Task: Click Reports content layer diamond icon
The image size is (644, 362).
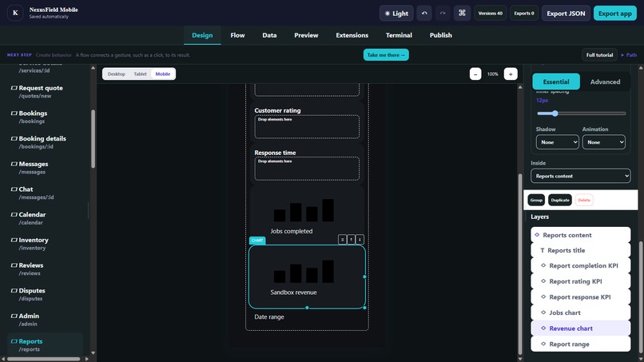Action: pyautogui.click(x=537, y=235)
